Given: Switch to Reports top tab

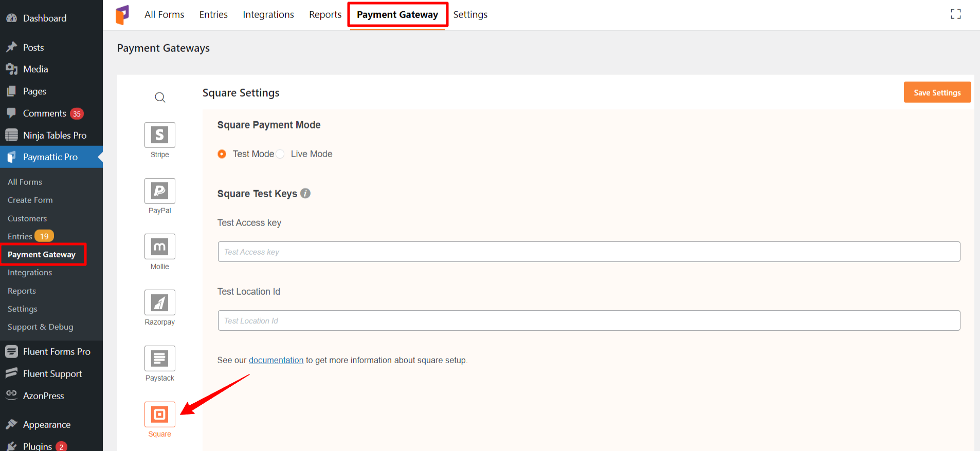Looking at the screenshot, I should pyautogui.click(x=325, y=14).
